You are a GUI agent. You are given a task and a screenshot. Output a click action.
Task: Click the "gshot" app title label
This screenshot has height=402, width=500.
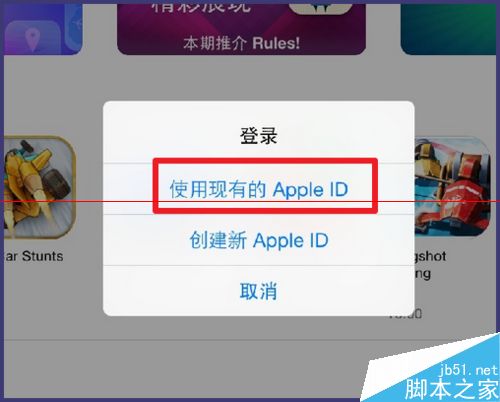point(430,256)
